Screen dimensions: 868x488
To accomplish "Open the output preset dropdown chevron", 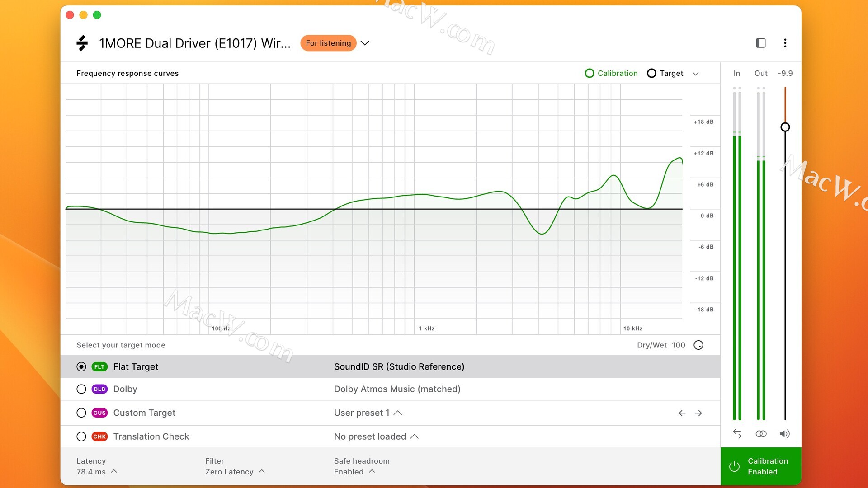I will pos(365,43).
